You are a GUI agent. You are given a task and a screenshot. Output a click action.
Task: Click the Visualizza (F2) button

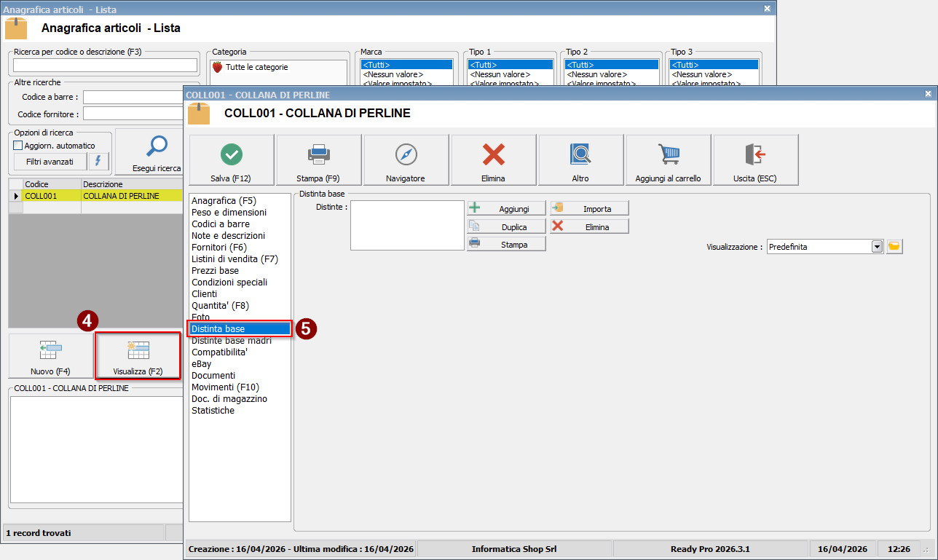[x=138, y=357]
